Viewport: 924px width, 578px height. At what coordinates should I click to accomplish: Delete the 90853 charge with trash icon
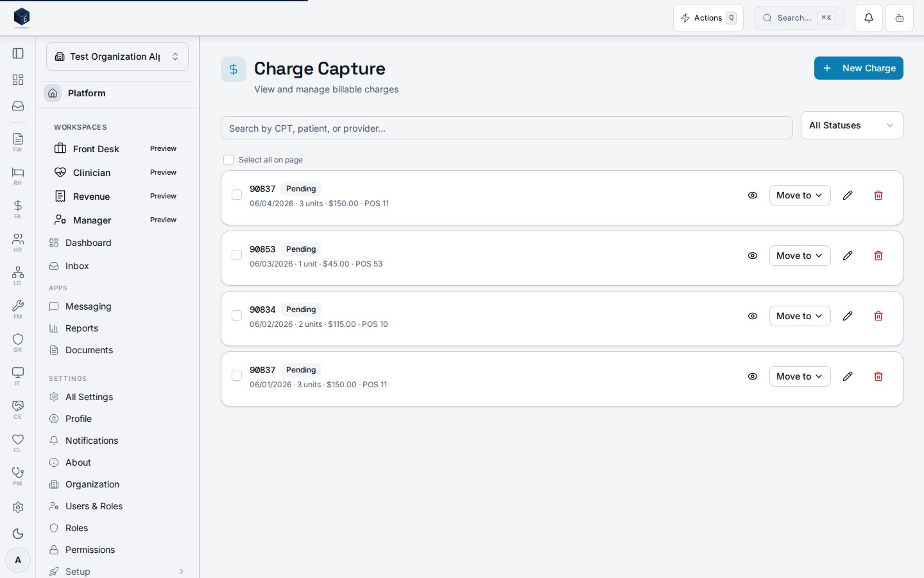(878, 256)
